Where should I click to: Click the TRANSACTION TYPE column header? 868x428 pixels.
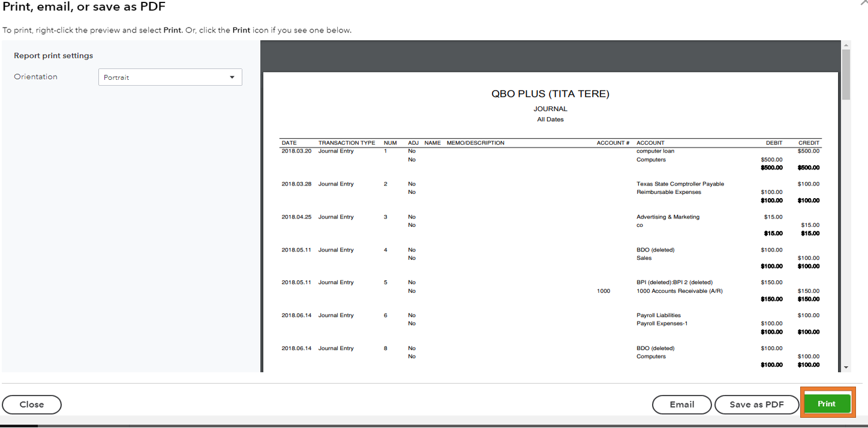pos(347,143)
